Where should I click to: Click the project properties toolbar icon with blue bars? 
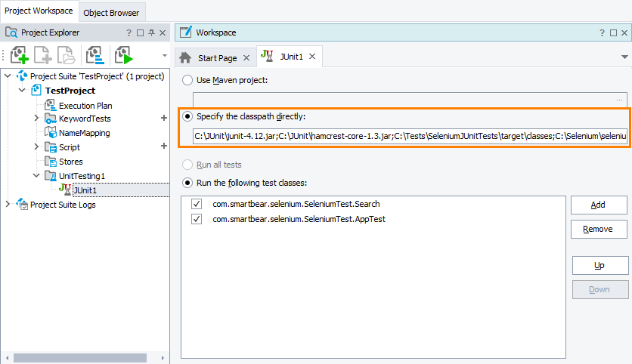coord(94,55)
